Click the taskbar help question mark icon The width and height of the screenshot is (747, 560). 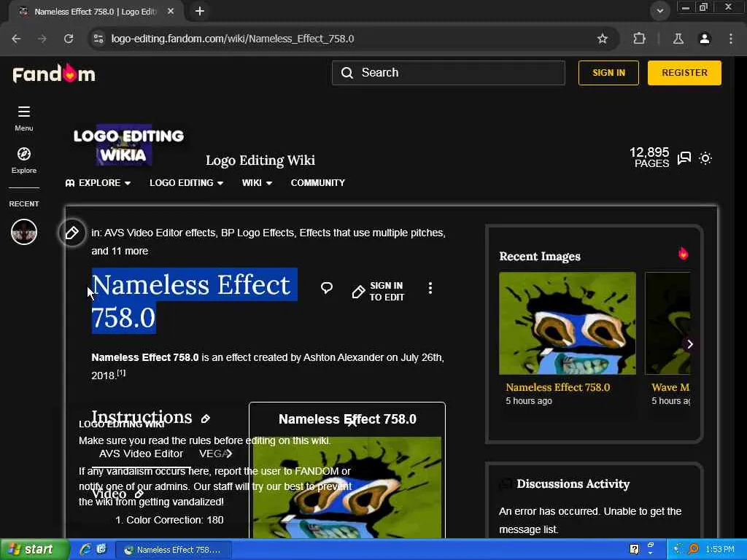[634, 550]
